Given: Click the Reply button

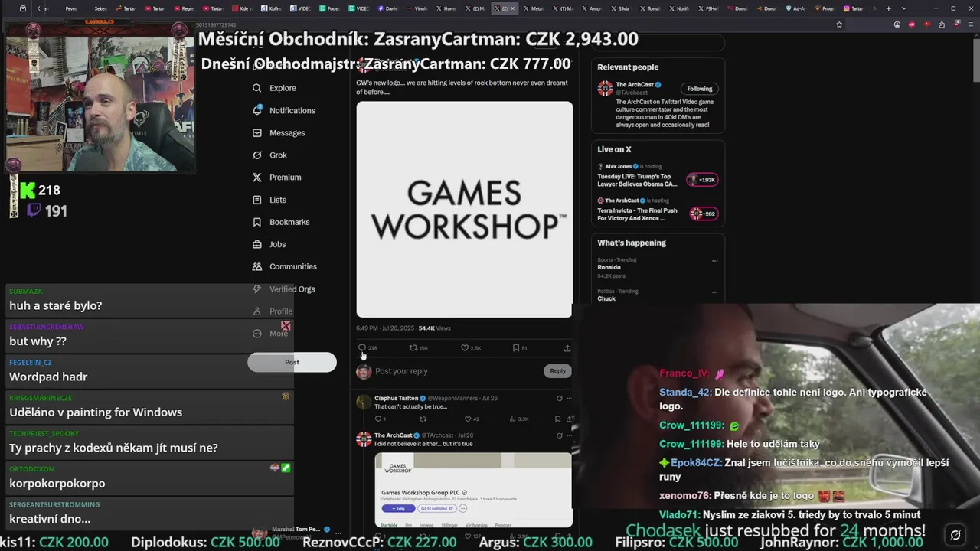Looking at the screenshot, I should (558, 371).
